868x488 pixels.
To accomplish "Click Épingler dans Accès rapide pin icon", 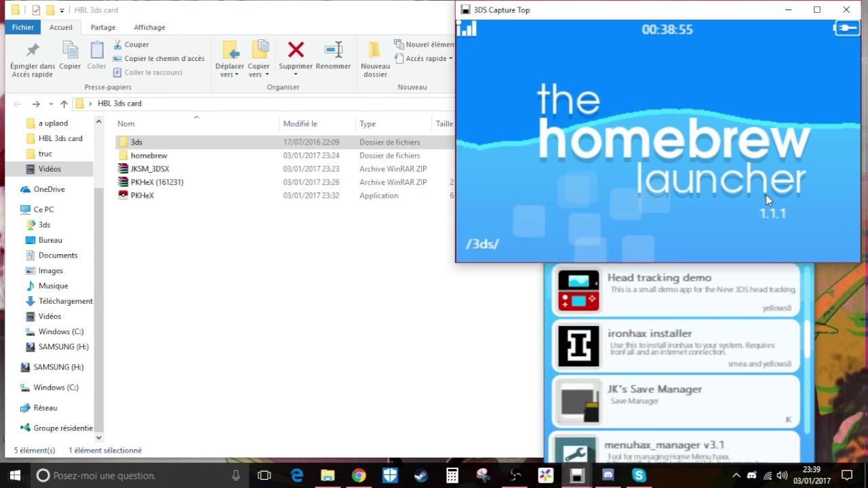I will [33, 50].
